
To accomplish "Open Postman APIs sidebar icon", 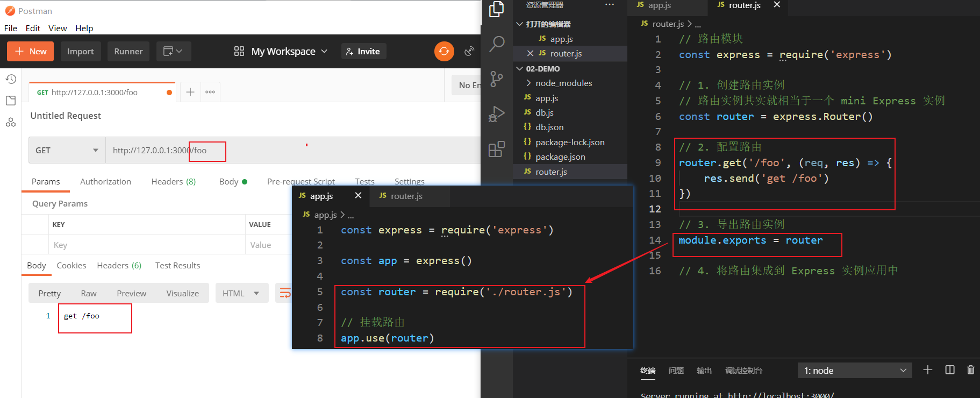I will pyautogui.click(x=11, y=122).
